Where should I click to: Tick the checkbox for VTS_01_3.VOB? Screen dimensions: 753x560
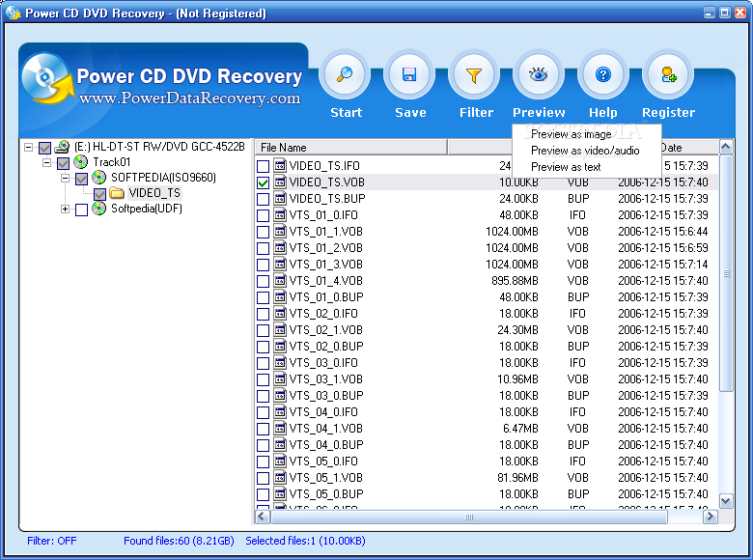263,265
